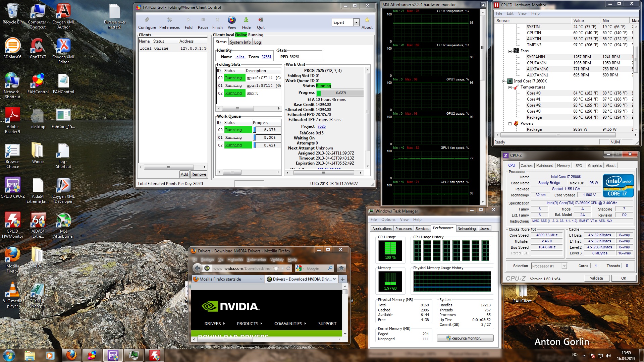Click the Fold toolbar icon
The image size is (644, 362).
point(189,23)
